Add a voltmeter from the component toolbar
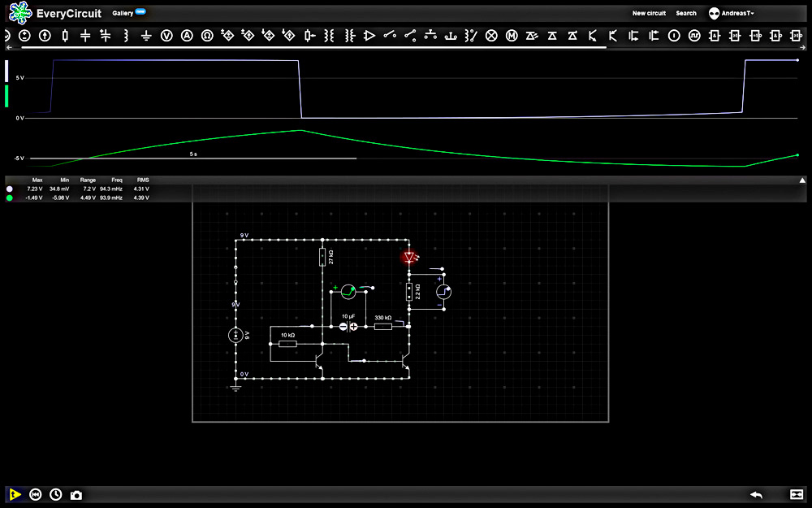Viewport: 812px width, 508px height. tap(166, 36)
